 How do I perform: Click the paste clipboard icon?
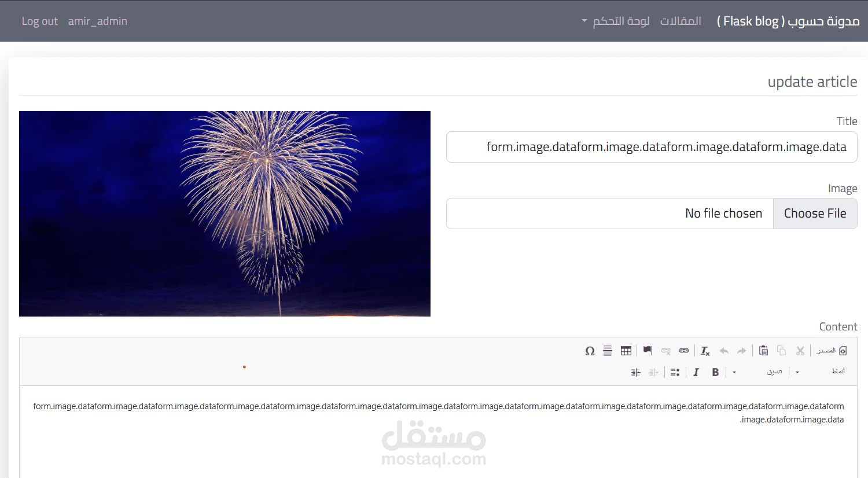[x=763, y=351]
